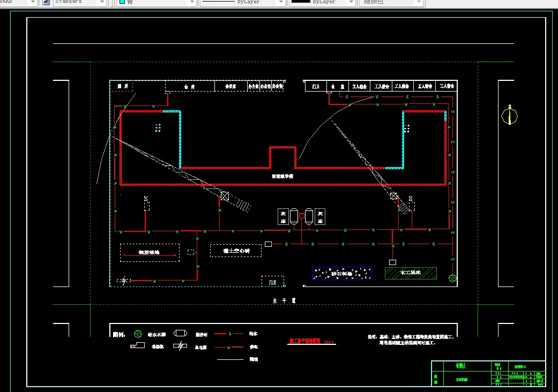The height and width of the screenshot is (392, 558).
Task: Select the 木工场地 green hatched area
Action: (x=411, y=273)
